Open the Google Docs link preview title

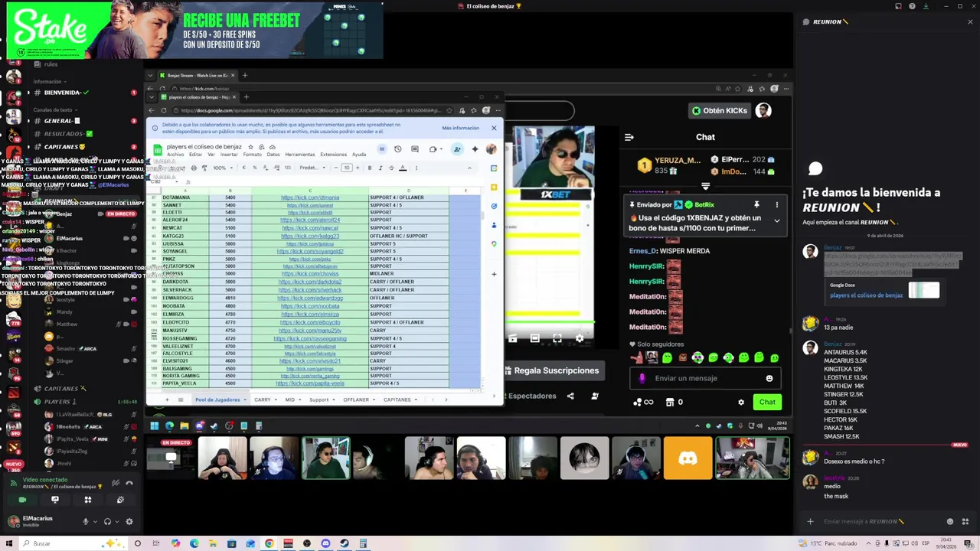[866, 295]
